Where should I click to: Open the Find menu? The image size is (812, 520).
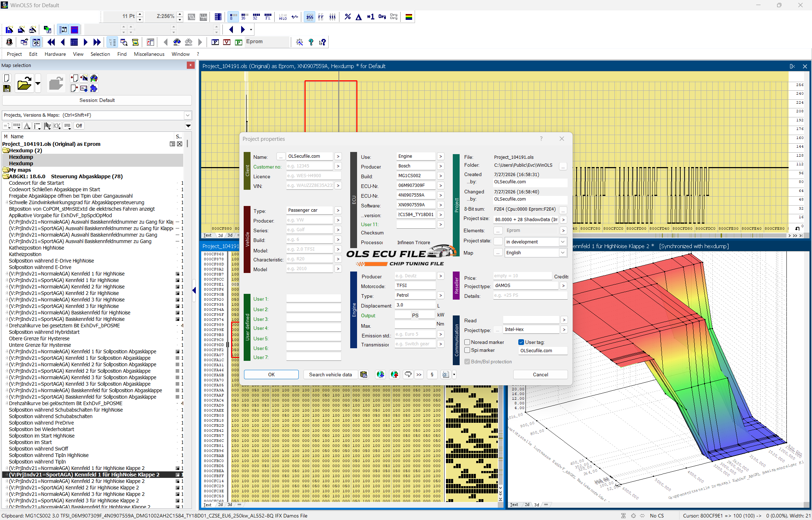click(x=122, y=54)
